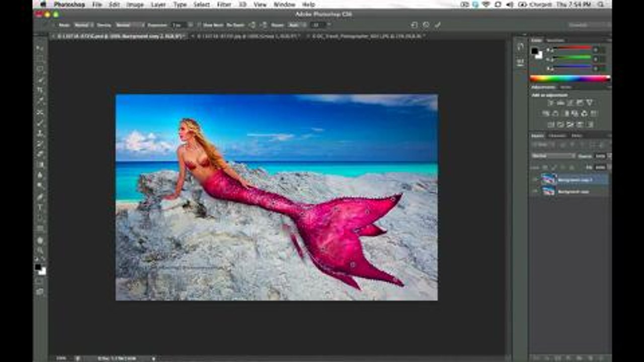Toggle visibility of the Background copy layer
644x362 pixels.
[x=535, y=191]
